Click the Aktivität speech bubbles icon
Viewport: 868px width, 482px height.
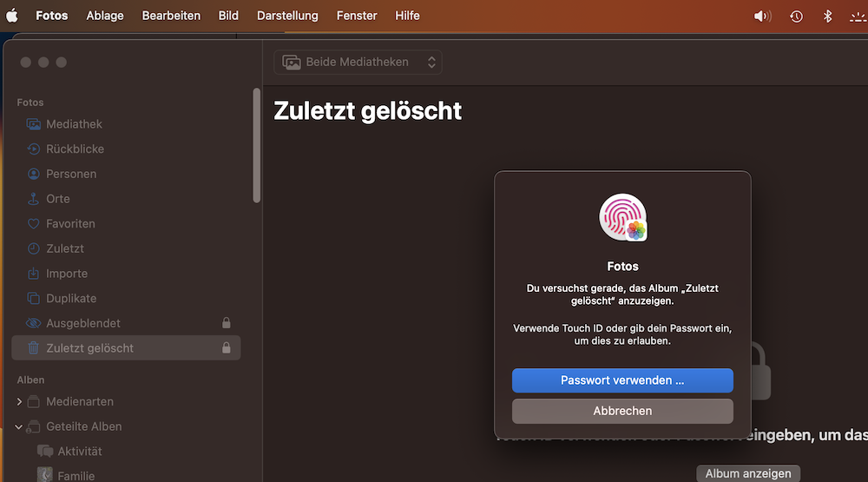coord(45,451)
